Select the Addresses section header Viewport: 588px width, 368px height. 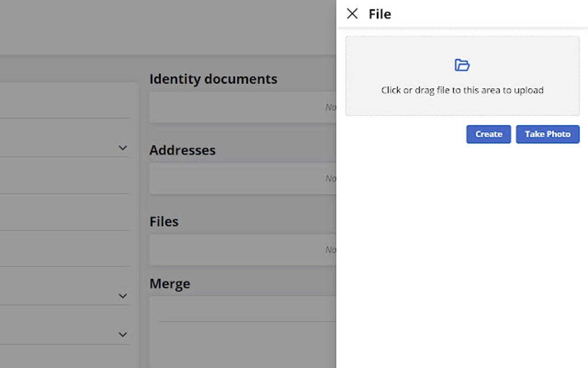(182, 150)
